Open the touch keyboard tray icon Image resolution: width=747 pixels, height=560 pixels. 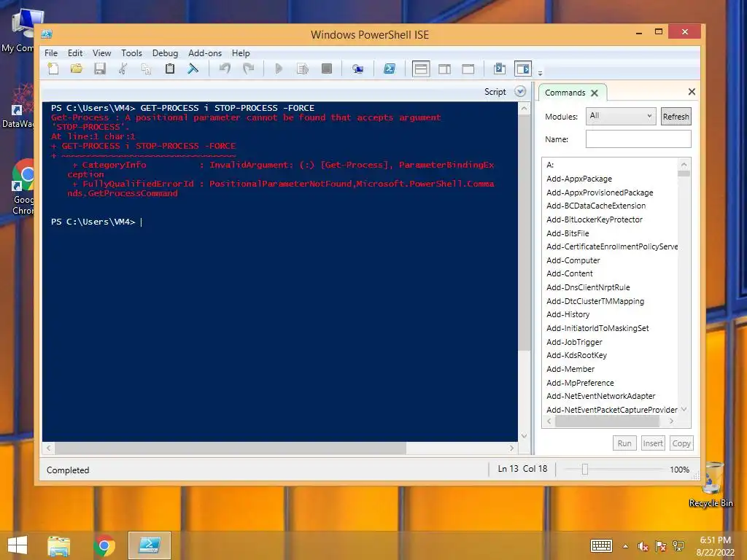pos(601,545)
